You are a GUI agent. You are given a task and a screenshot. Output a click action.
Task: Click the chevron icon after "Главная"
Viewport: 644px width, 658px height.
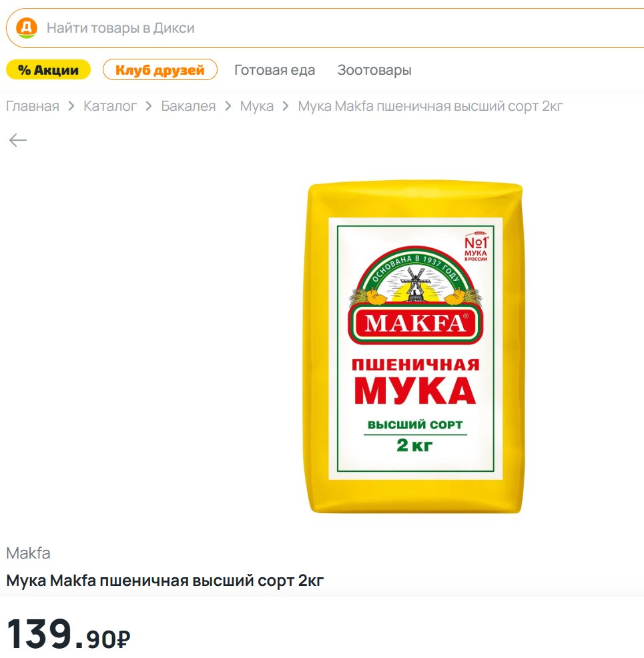[x=71, y=106]
